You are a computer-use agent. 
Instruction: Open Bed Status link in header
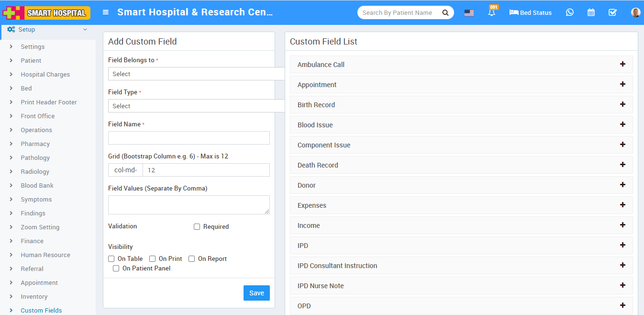point(531,13)
